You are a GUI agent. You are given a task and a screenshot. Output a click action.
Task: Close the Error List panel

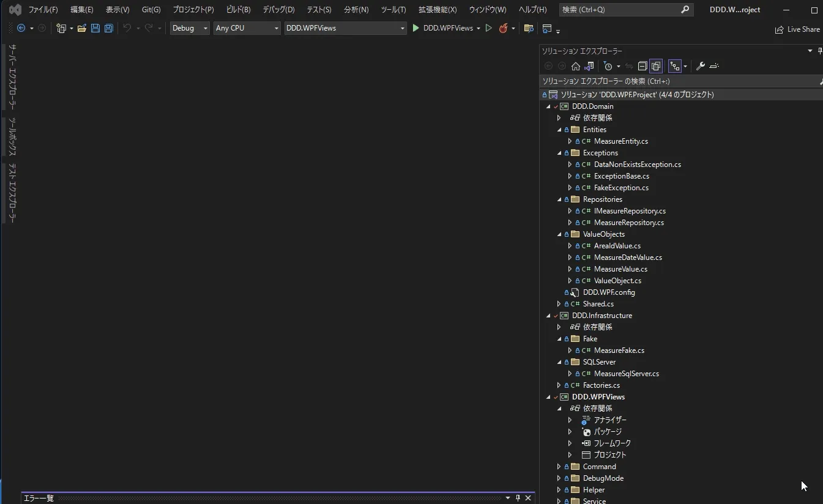pos(528,498)
